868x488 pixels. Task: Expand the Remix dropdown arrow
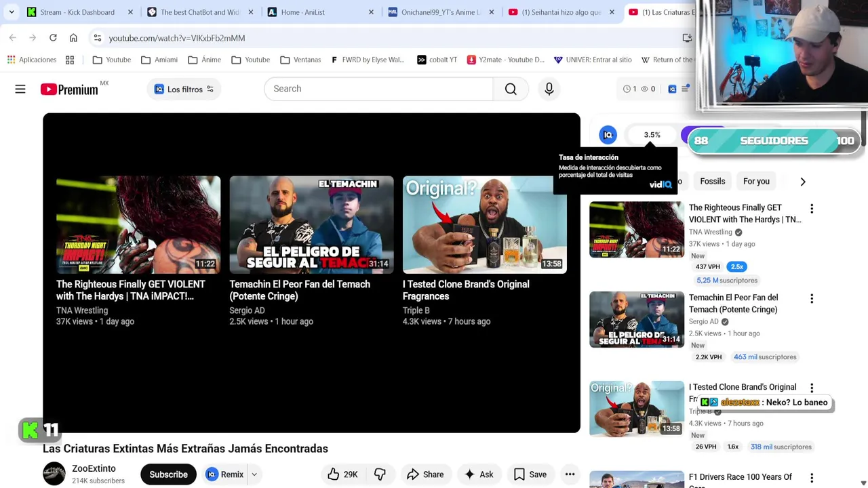(254, 474)
